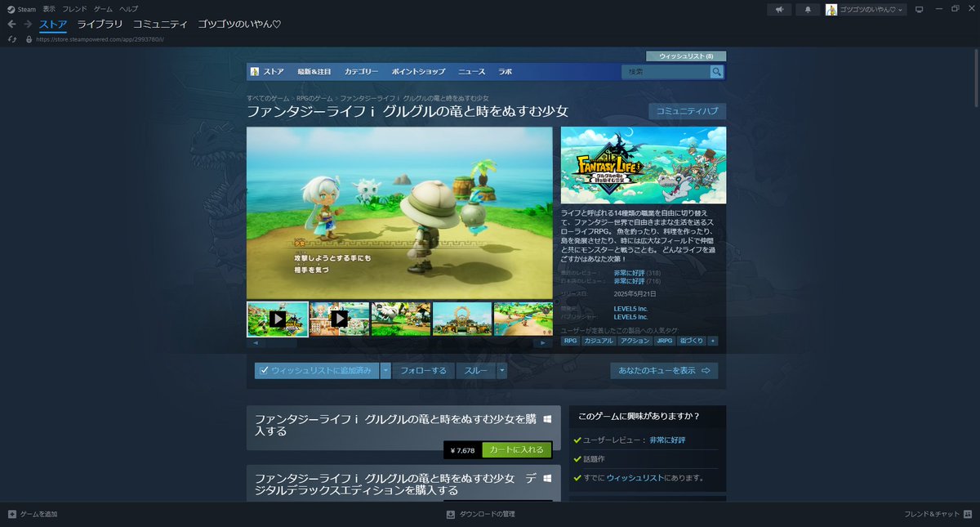Reload the page with the refresh icon

(x=12, y=39)
